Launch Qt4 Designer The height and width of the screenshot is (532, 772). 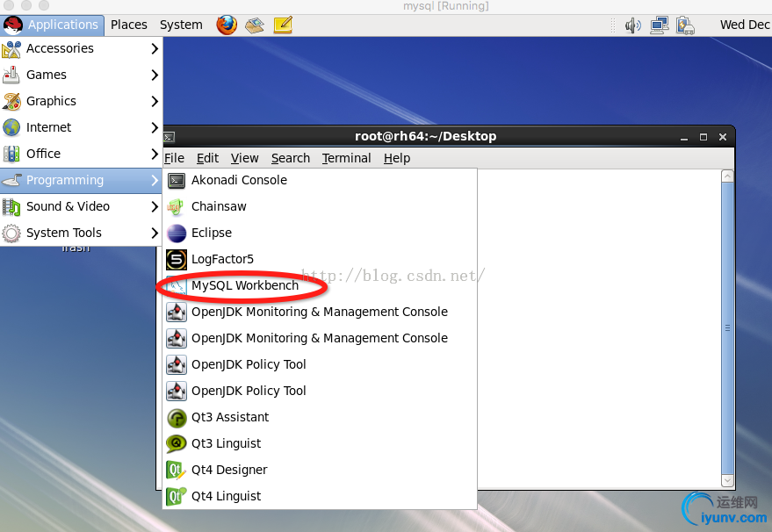pyautogui.click(x=320, y=470)
